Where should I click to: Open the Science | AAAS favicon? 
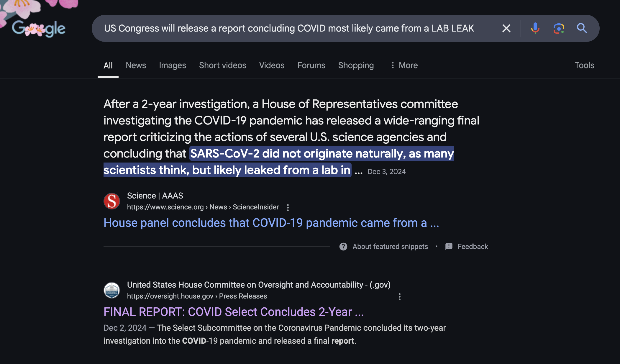coord(112,201)
